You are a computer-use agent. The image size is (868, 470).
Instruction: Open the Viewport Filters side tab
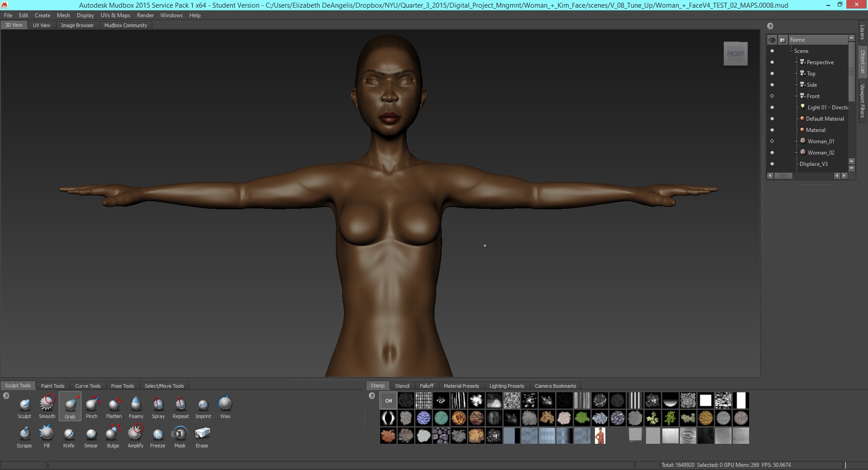click(863, 101)
